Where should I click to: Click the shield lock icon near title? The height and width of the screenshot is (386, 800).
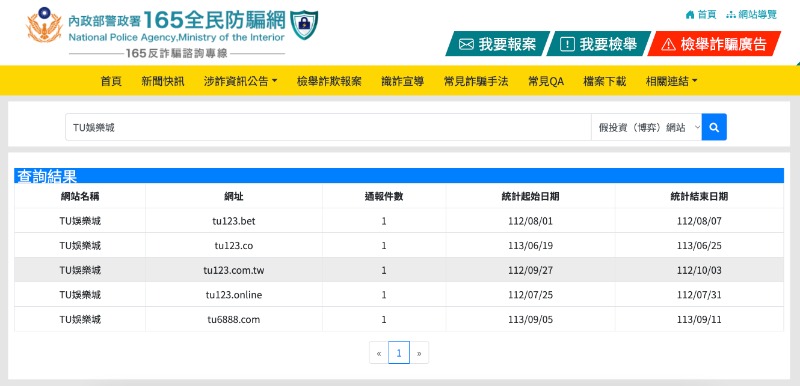(x=304, y=24)
